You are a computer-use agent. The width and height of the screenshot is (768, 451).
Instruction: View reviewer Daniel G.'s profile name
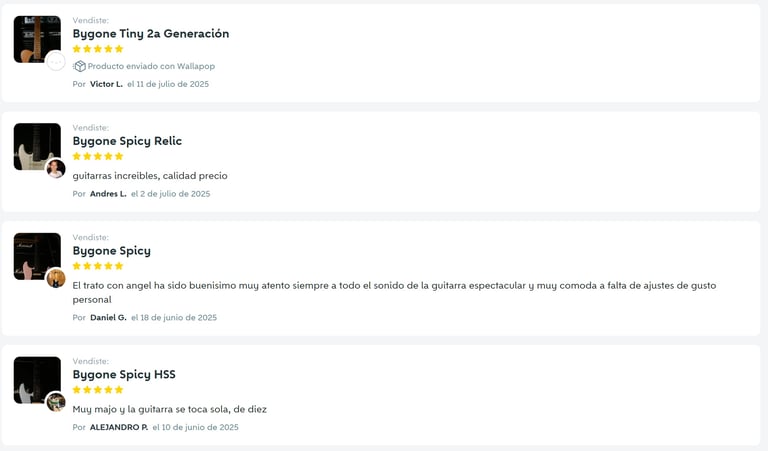[108, 318]
